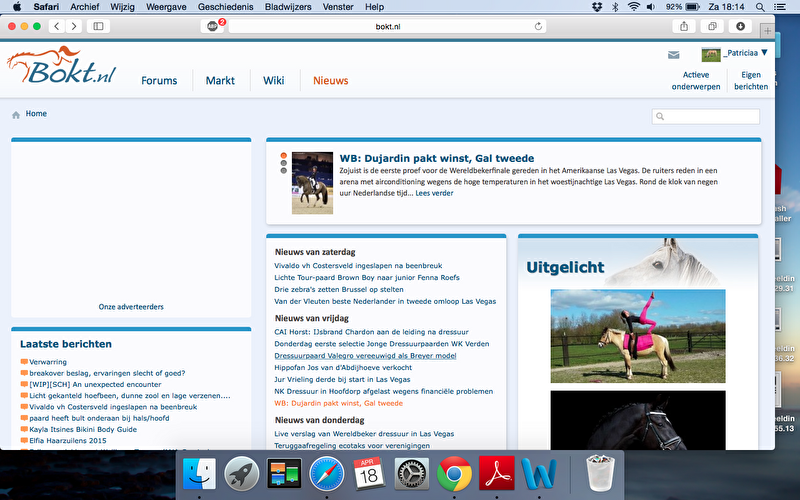The image size is (800, 500).
Task: Open Actieve onderwerpen
Action: pos(696,81)
